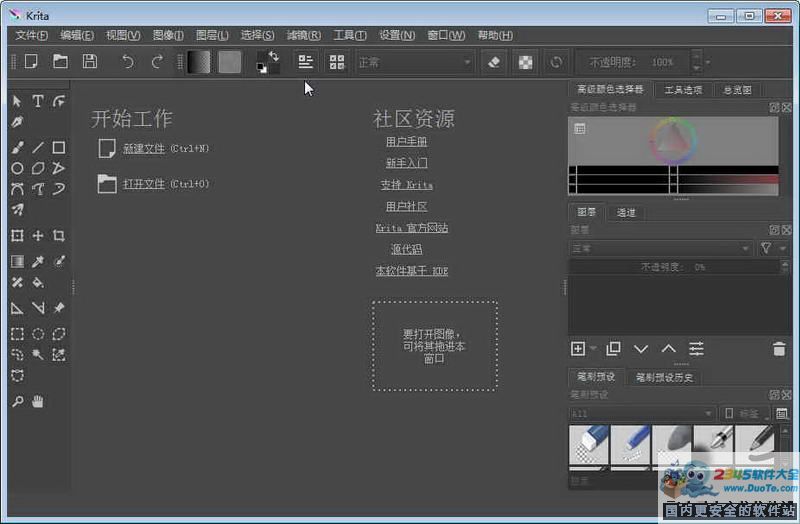Open the 滤镜(R) menu
Screen dimensions: 800x524
[304, 35]
